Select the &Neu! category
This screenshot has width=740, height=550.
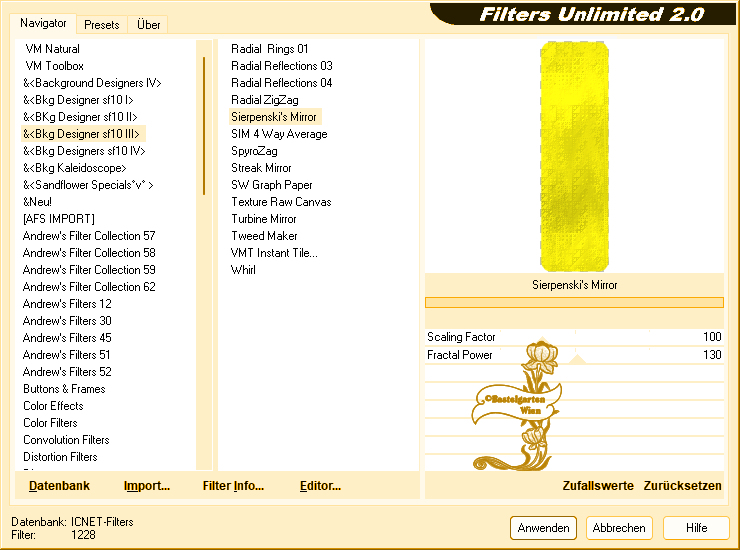coord(37,202)
